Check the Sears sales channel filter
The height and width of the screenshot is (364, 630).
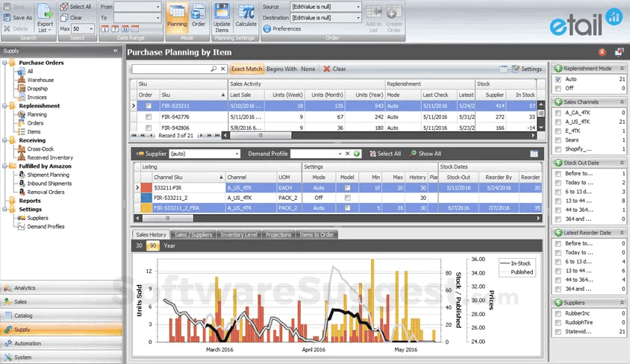tap(558, 139)
